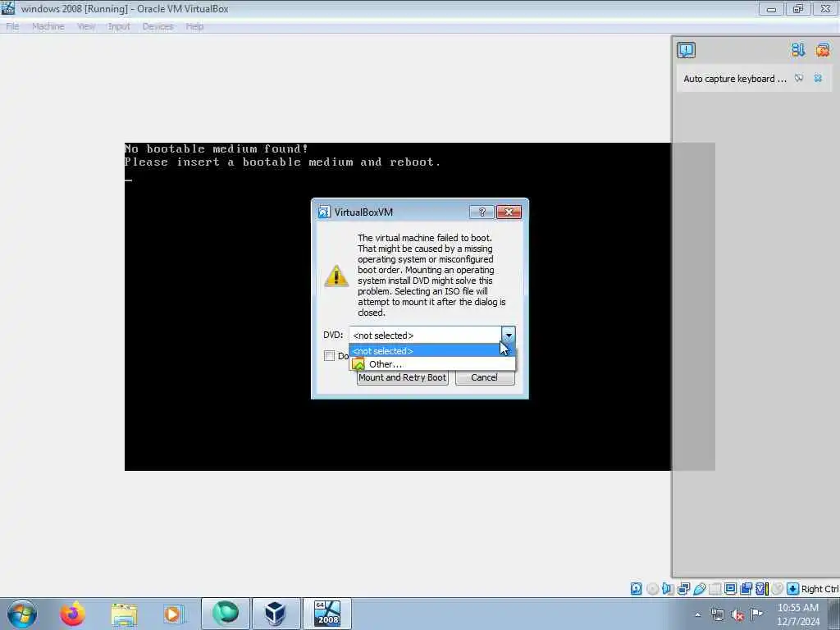This screenshot has width=840, height=630.
Task: Close the VirtualBoxVM dialog with red X
Action: click(509, 212)
